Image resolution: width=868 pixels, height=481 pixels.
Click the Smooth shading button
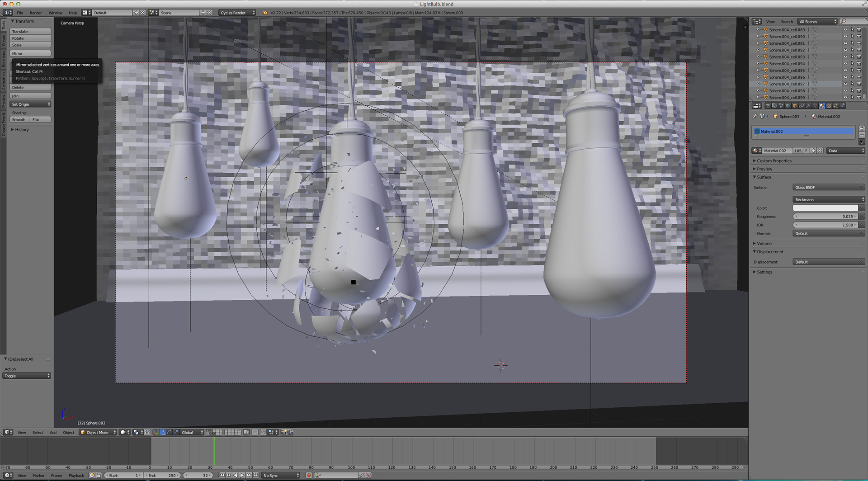(x=19, y=120)
